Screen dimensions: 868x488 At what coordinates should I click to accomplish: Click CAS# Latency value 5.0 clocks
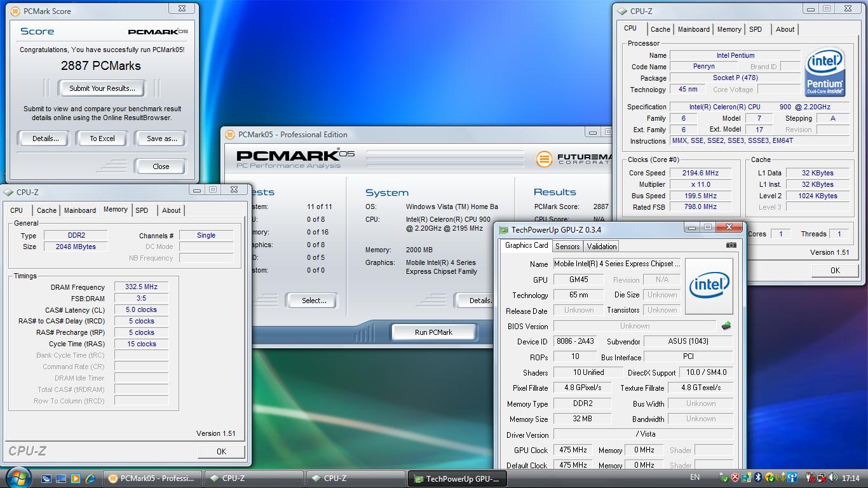tap(141, 309)
